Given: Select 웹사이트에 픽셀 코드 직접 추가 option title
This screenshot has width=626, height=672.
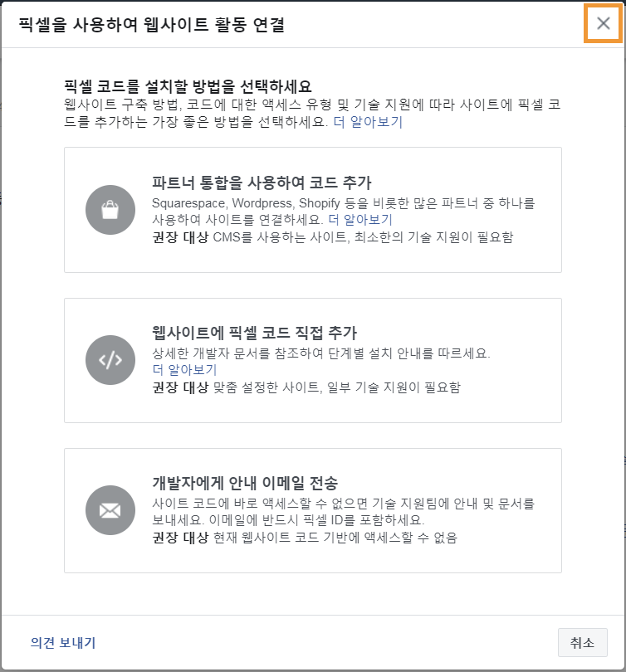Looking at the screenshot, I should (255, 333).
